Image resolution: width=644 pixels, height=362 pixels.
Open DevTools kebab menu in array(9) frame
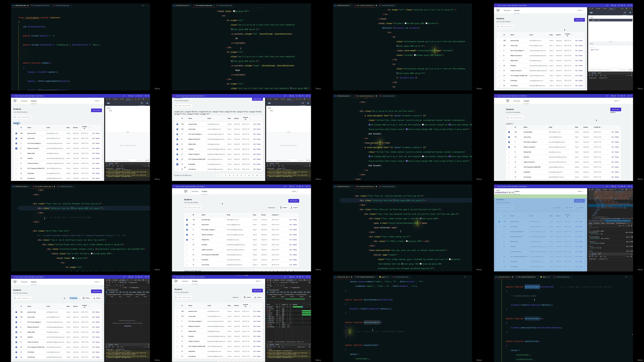[x=307, y=99]
